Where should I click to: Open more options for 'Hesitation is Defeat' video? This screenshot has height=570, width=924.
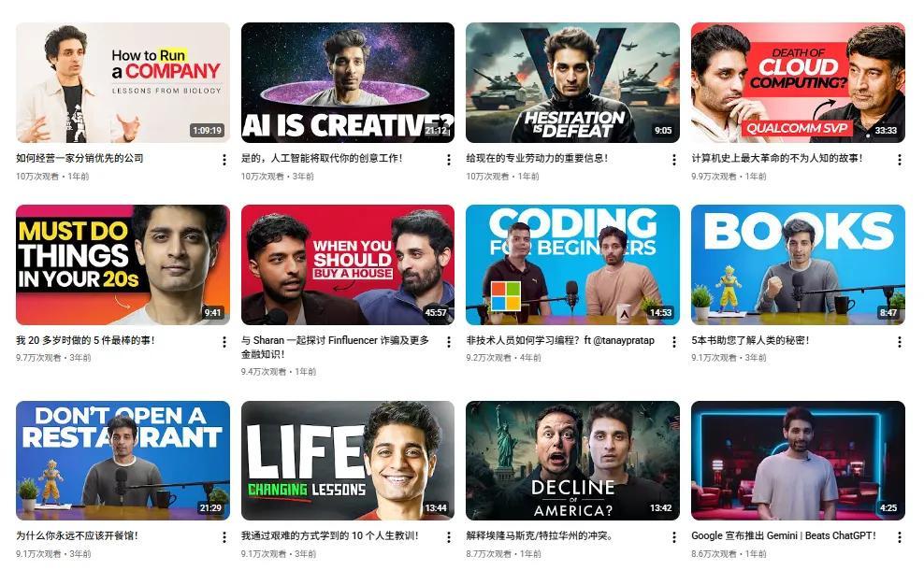pyautogui.click(x=674, y=160)
